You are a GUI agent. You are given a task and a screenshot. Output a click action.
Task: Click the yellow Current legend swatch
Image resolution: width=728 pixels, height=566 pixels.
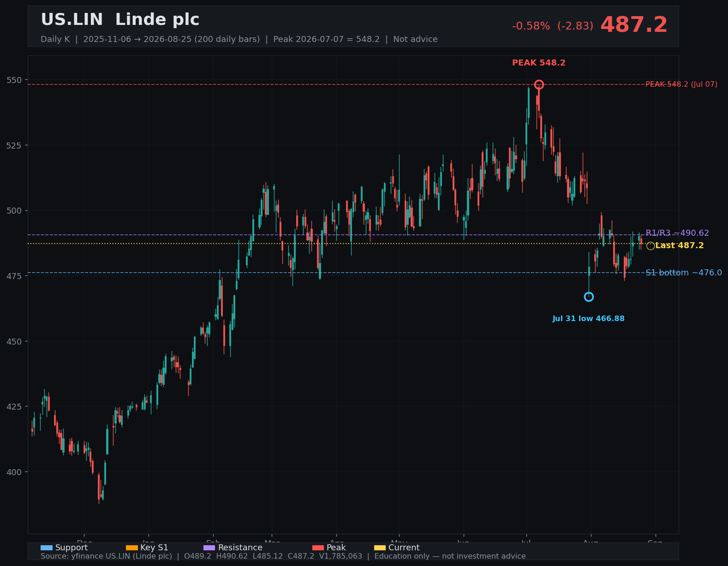coord(380,548)
